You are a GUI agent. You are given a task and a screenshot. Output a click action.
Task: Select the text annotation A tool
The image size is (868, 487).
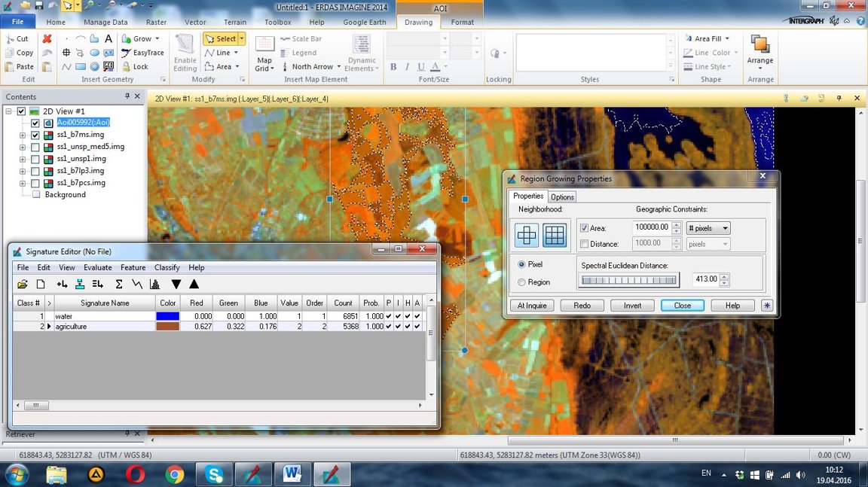point(108,38)
